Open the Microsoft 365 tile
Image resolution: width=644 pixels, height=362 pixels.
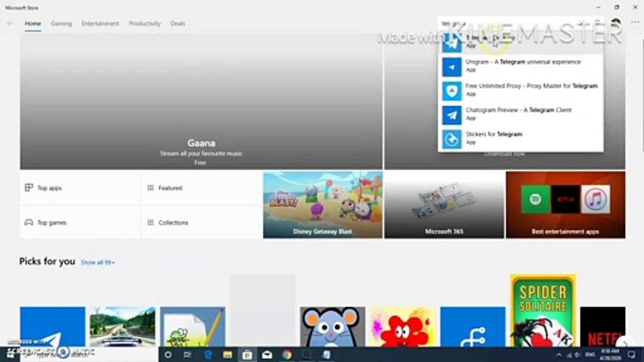point(444,205)
